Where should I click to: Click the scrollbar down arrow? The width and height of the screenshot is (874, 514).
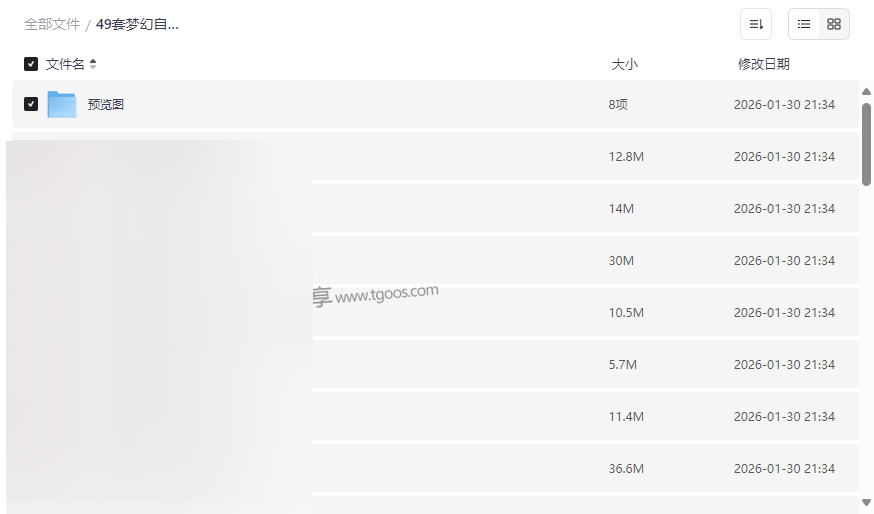click(x=866, y=500)
